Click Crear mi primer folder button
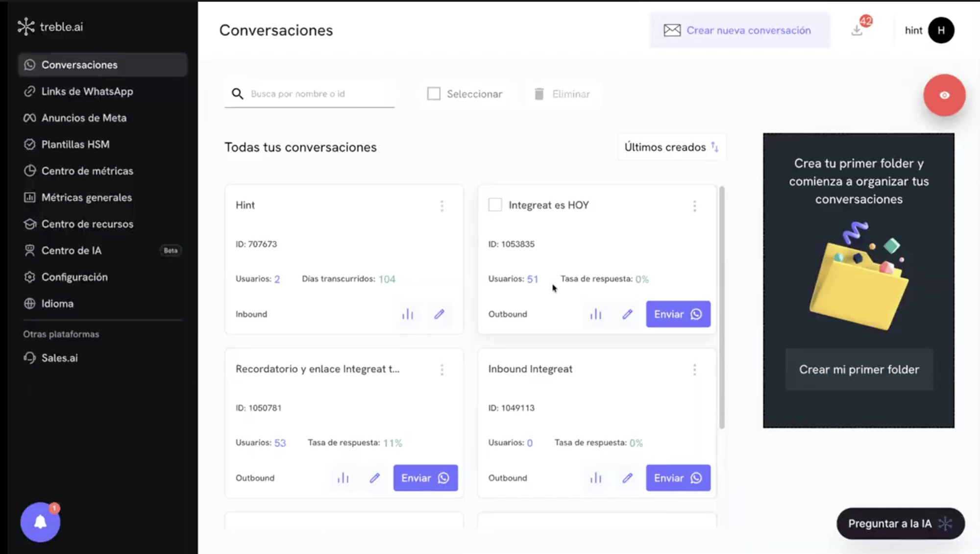The width and height of the screenshot is (980, 554). tap(858, 370)
